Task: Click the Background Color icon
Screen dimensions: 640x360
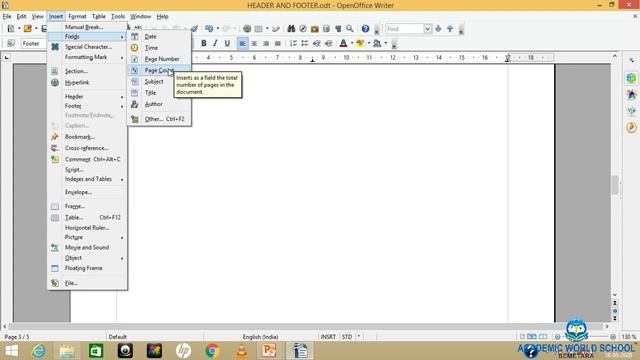Action: pos(377,43)
